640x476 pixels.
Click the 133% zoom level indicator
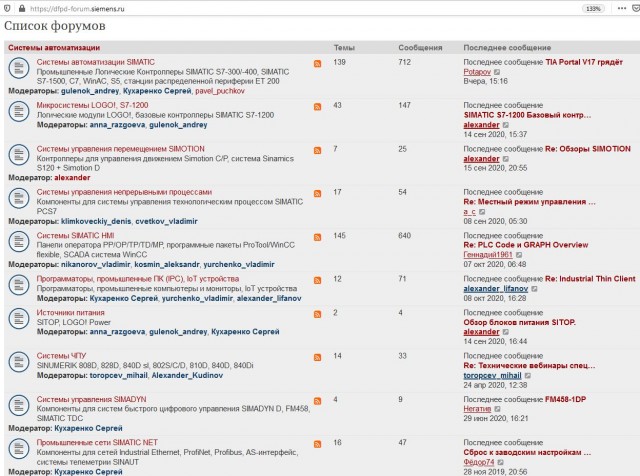pyautogui.click(x=593, y=9)
